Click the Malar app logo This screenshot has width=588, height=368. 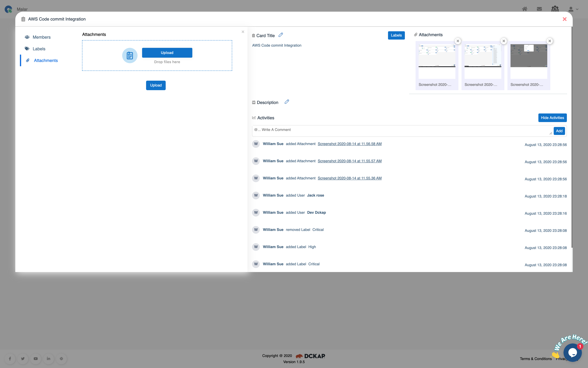tap(9, 9)
